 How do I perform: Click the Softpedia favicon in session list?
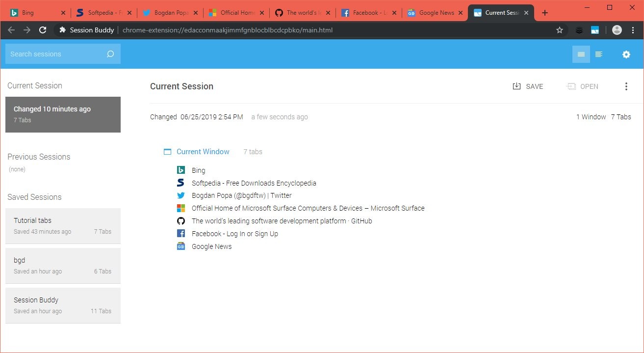[x=181, y=183]
